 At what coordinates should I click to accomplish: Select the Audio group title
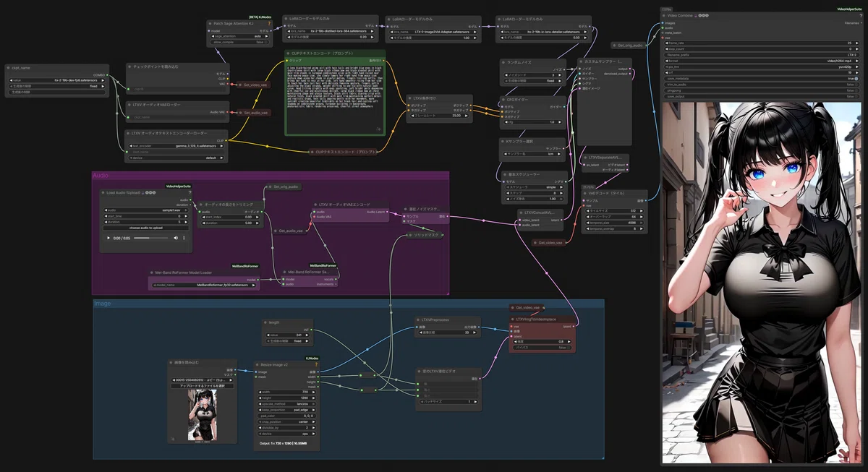point(101,176)
